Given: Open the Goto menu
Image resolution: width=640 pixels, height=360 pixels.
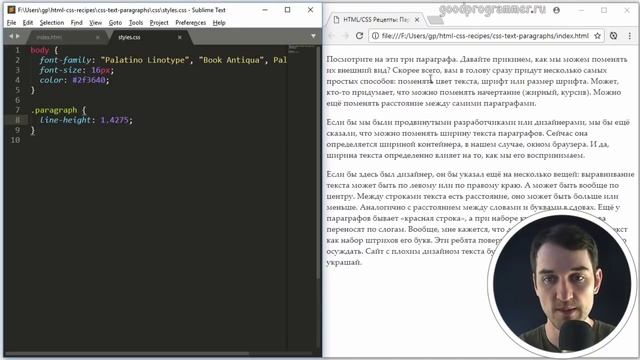Looking at the screenshot, I should [x=115, y=23].
